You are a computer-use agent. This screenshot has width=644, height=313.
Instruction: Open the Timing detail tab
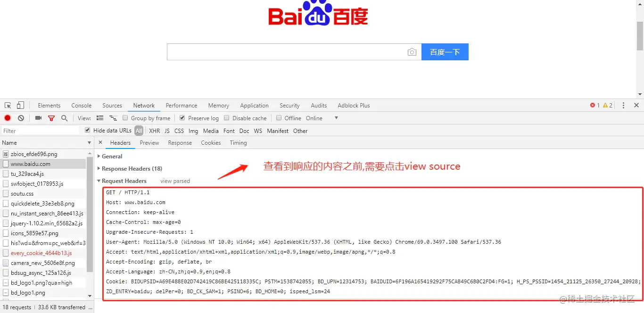click(238, 142)
